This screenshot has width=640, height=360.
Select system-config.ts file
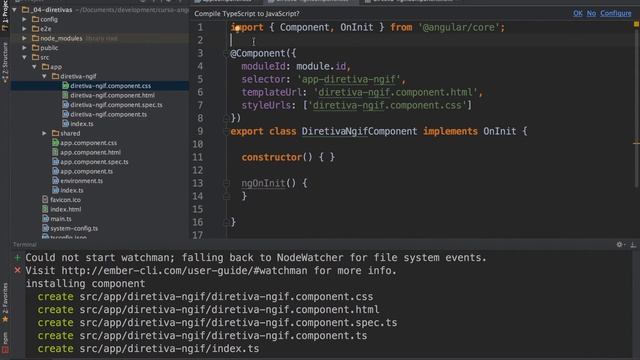point(74,228)
